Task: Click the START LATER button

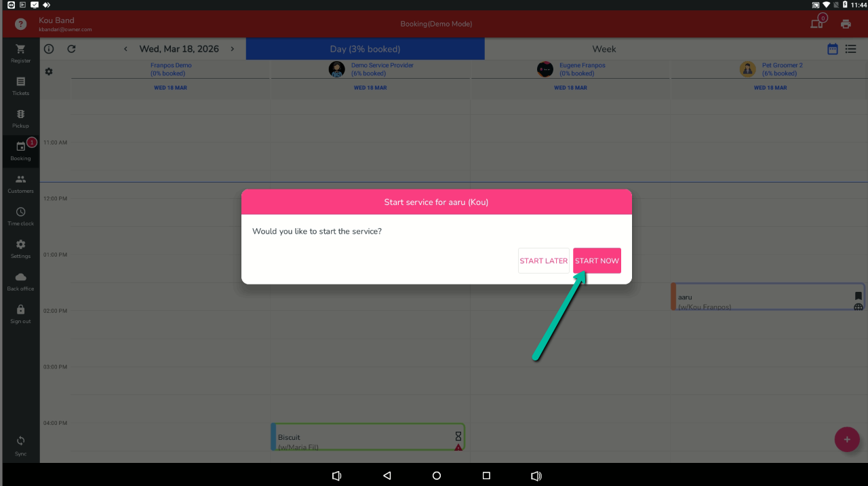Action: point(543,261)
